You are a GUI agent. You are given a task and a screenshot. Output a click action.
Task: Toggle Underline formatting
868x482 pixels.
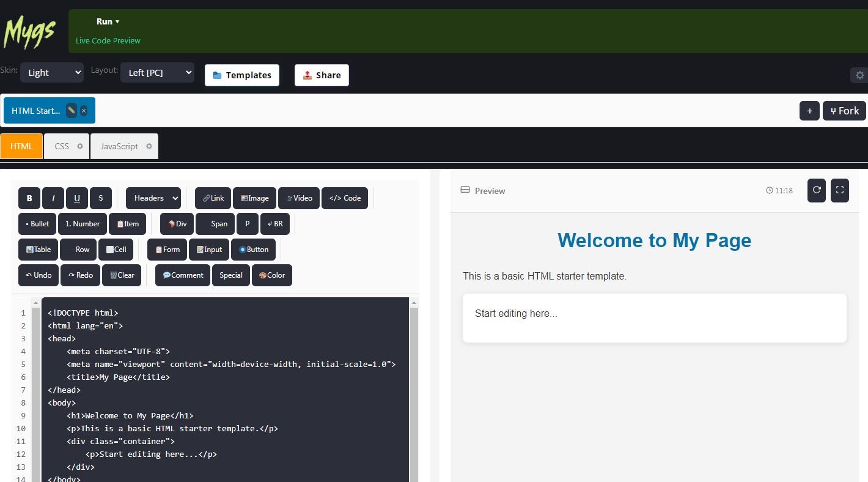[x=77, y=198]
